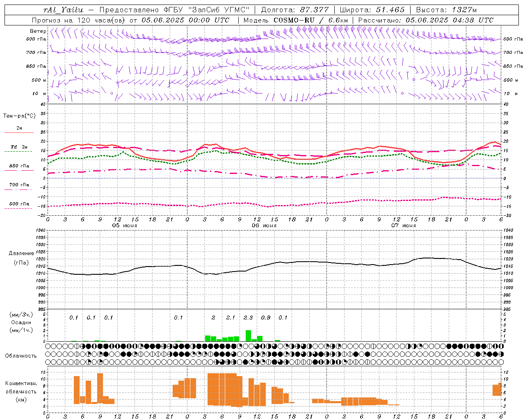
Task: Click the Ветер wind panel label
Action: coord(38,31)
